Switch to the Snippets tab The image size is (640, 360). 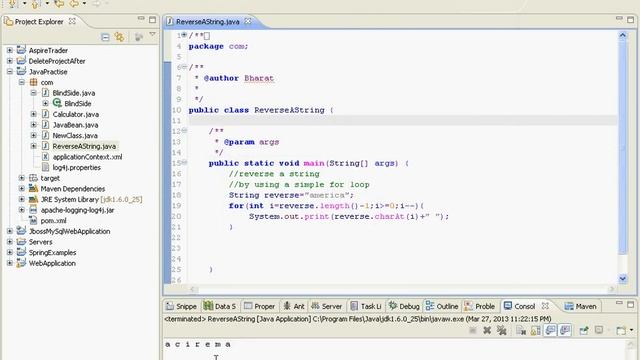coord(181,306)
